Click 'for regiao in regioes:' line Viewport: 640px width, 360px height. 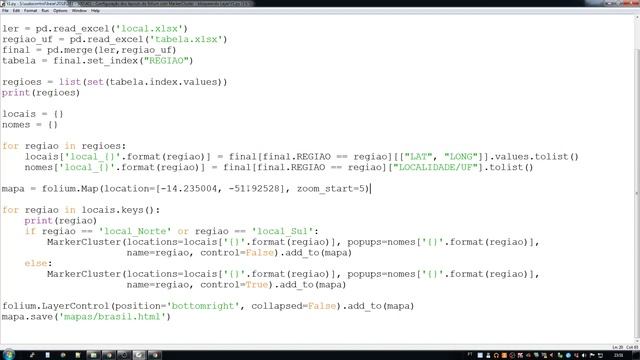coord(64,146)
